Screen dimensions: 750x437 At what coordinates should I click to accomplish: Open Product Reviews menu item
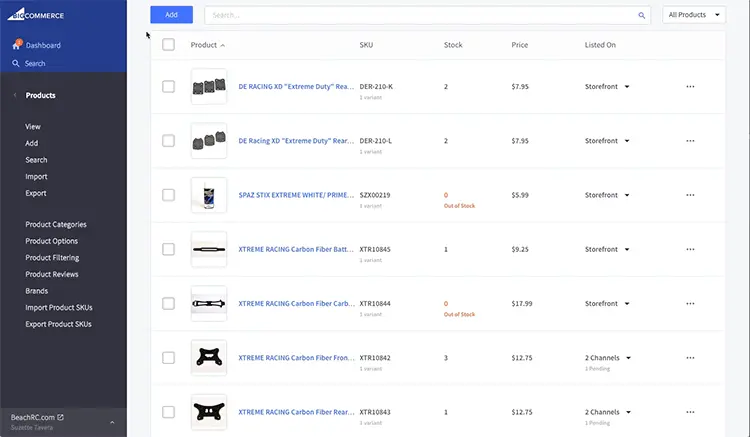point(52,274)
